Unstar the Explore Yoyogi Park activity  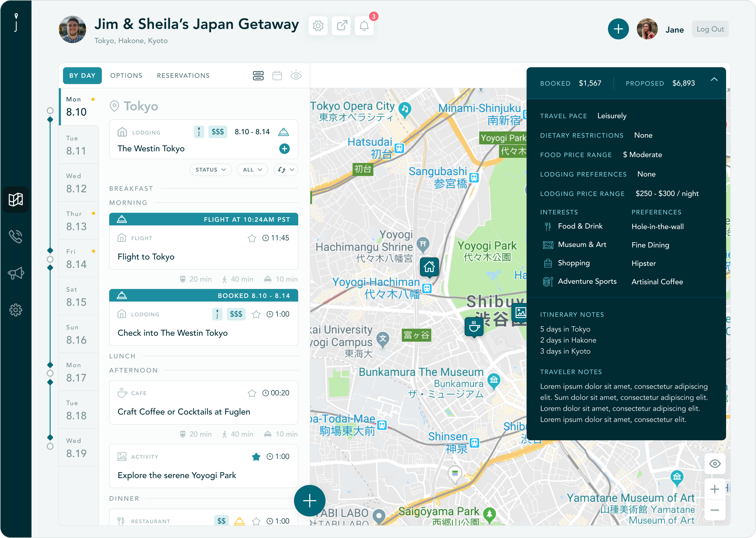tap(256, 457)
